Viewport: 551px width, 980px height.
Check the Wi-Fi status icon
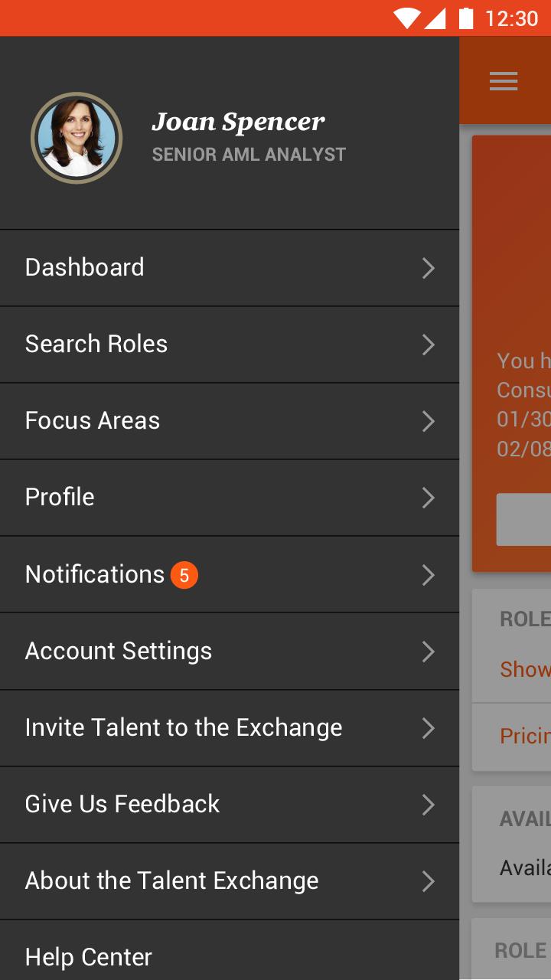406,18
